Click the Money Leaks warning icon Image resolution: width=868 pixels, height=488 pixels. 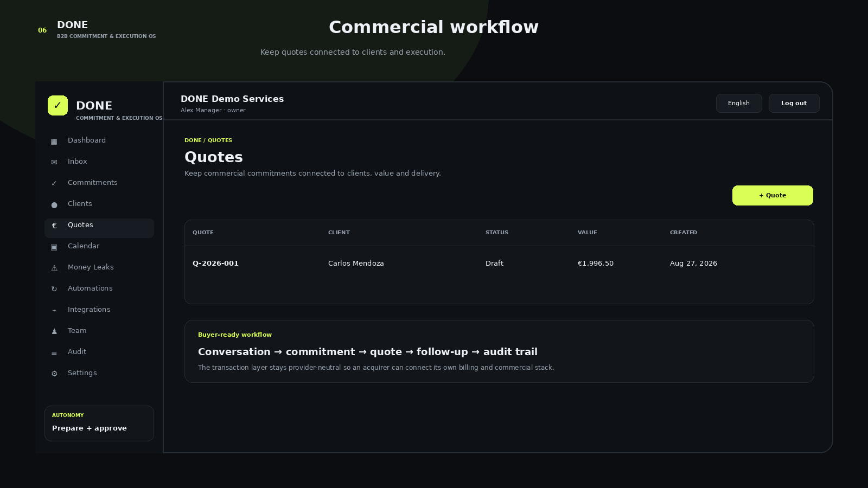(54, 268)
